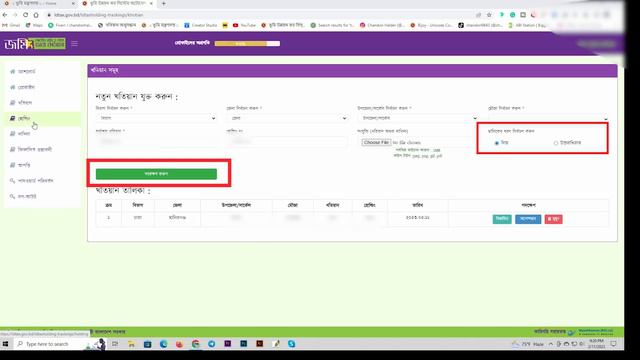Close the second browser tab

click(x=151, y=3)
